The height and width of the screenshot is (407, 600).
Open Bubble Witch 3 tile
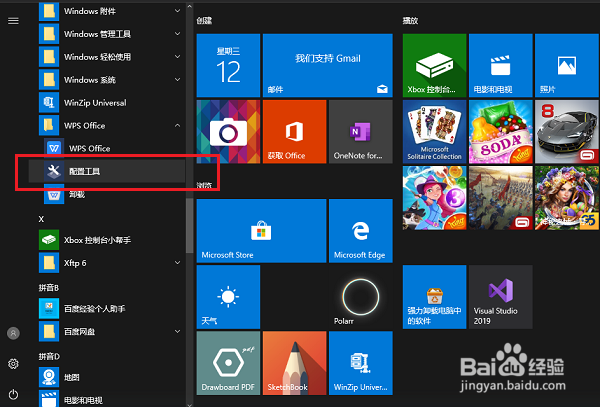(434, 198)
